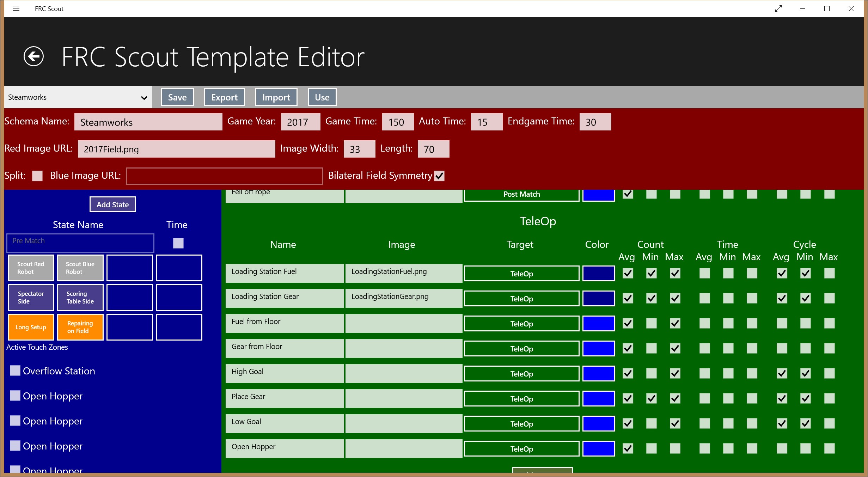Click the Export button

coord(224,97)
